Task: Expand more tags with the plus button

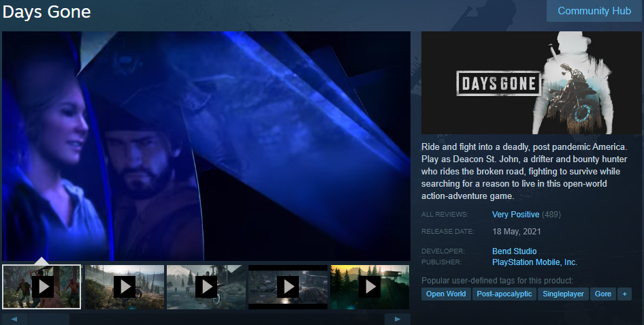Action: [624, 294]
